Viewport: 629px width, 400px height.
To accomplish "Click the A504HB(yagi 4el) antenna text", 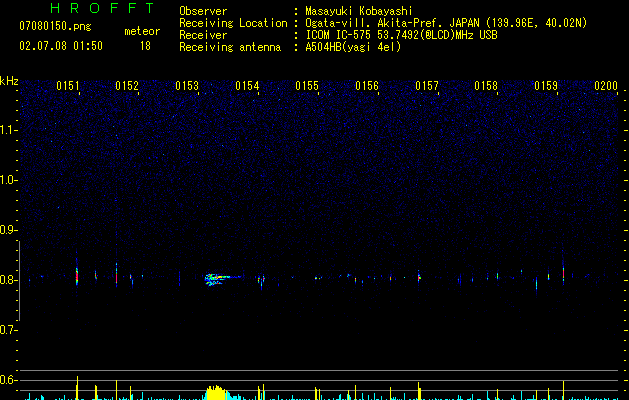I will point(353,47).
